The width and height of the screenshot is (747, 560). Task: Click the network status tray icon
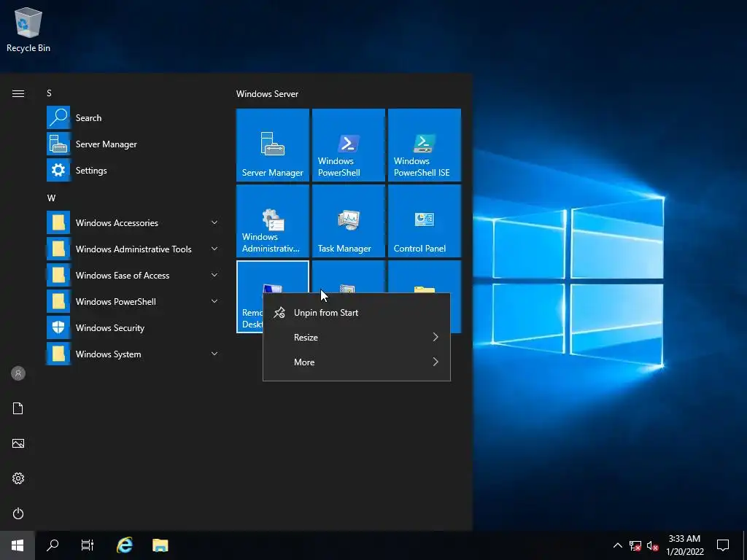click(x=635, y=545)
